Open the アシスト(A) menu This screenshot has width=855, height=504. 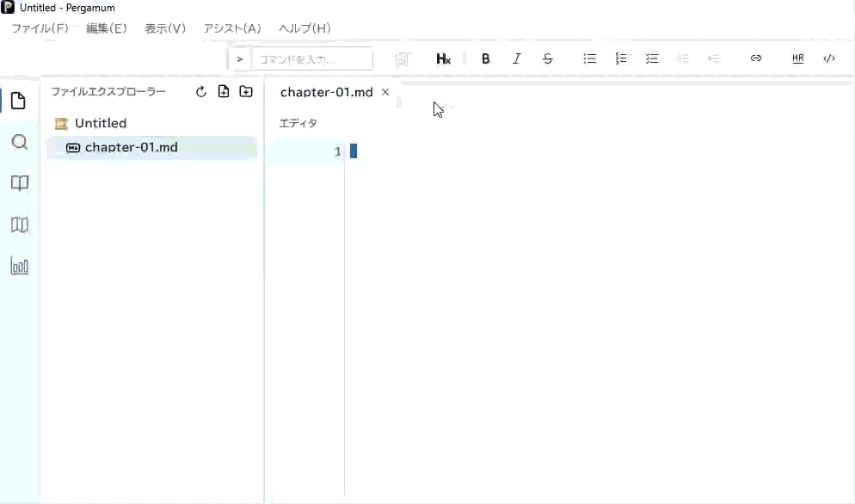coord(232,28)
